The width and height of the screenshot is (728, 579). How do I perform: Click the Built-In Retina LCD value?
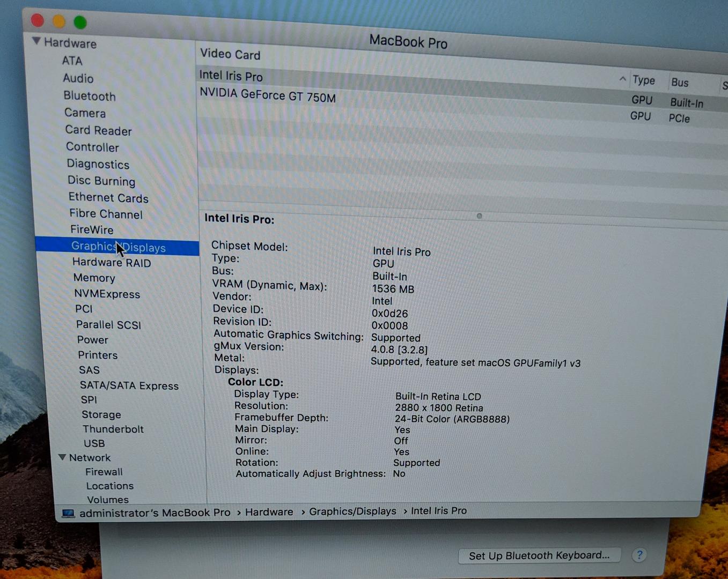coord(438,396)
